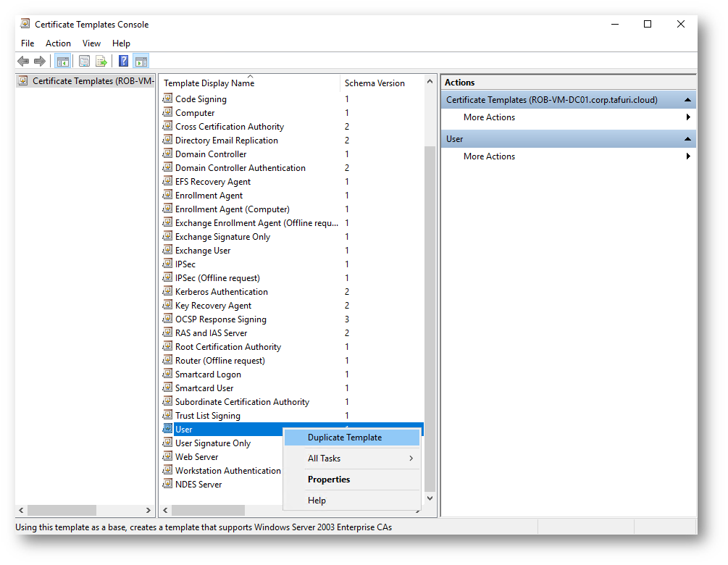Collapse the Certificate Templates actions section
Viewport: 728px width, 565px height.
[x=687, y=100]
